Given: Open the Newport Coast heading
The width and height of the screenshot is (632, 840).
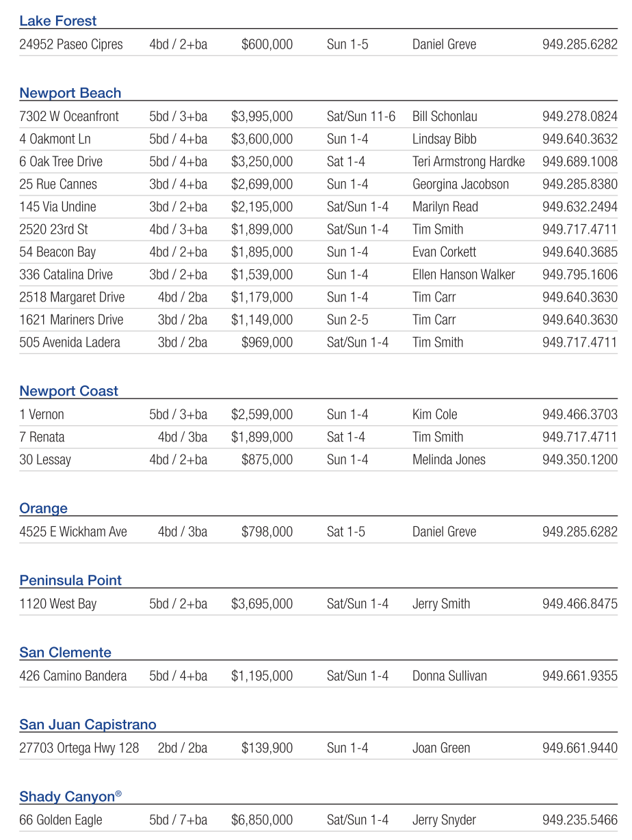Looking at the screenshot, I should pyautogui.click(x=68, y=391).
